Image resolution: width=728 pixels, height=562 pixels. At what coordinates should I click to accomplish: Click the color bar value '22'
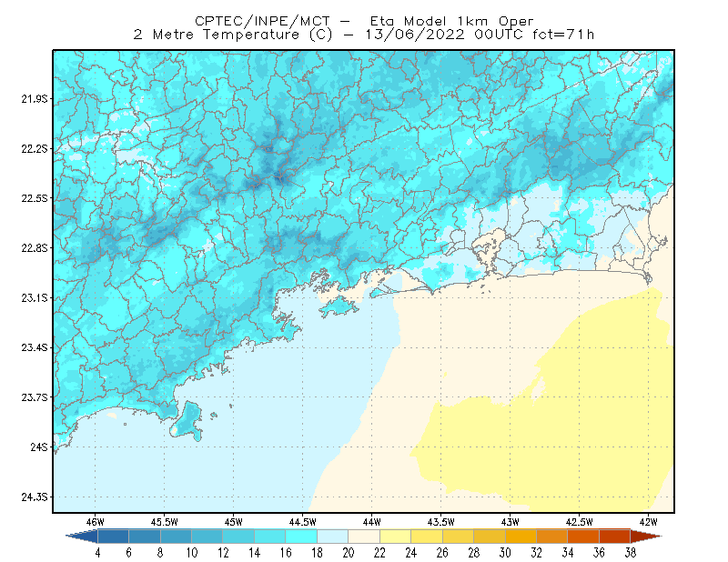point(379,553)
